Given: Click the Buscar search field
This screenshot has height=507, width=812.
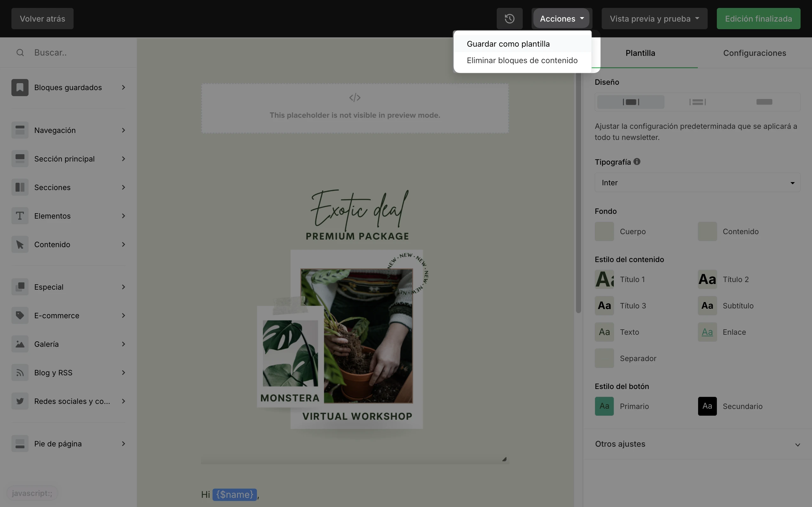Looking at the screenshot, I should (81, 53).
